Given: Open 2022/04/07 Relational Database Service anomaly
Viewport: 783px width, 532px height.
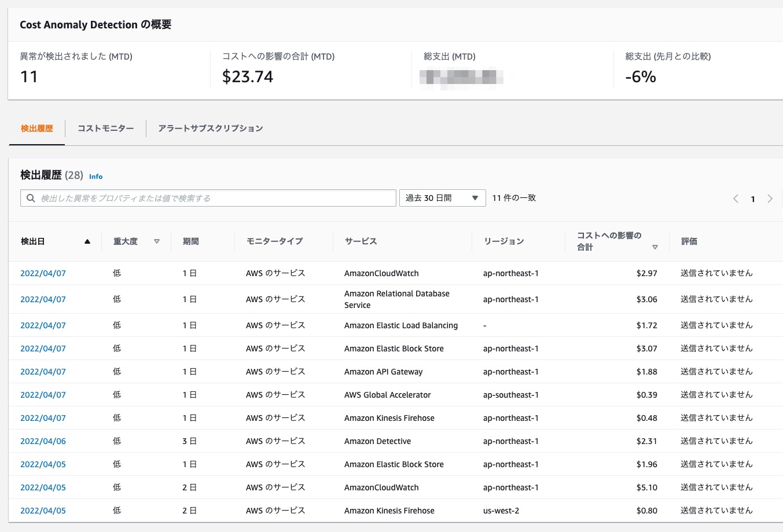Looking at the screenshot, I should [43, 299].
